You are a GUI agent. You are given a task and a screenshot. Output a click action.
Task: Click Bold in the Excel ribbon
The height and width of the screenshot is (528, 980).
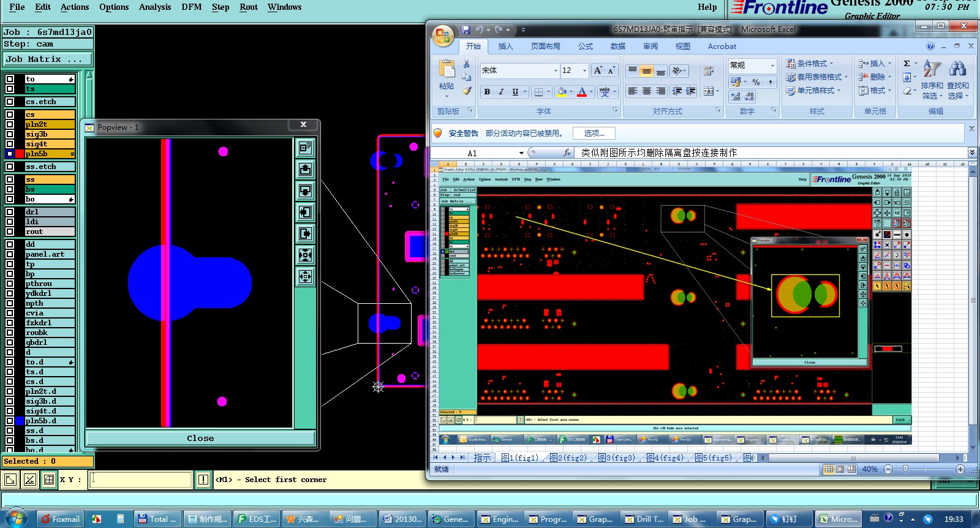point(487,92)
